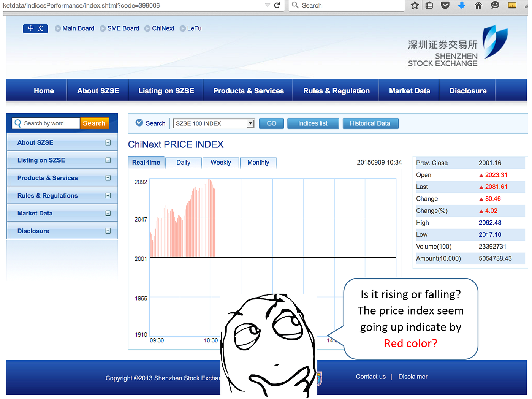
Task: Open the Historical Data button
Action: [370, 123]
